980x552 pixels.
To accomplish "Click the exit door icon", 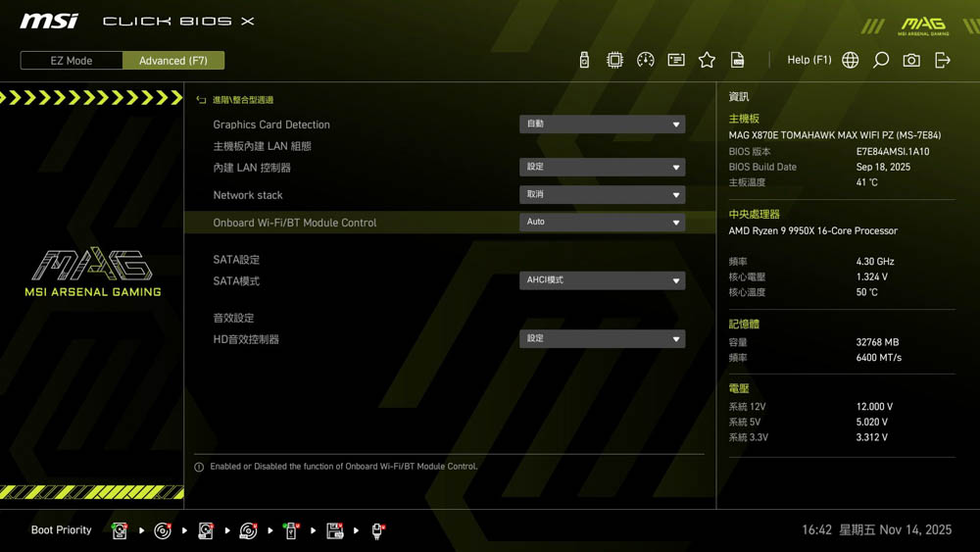I will tap(943, 61).
